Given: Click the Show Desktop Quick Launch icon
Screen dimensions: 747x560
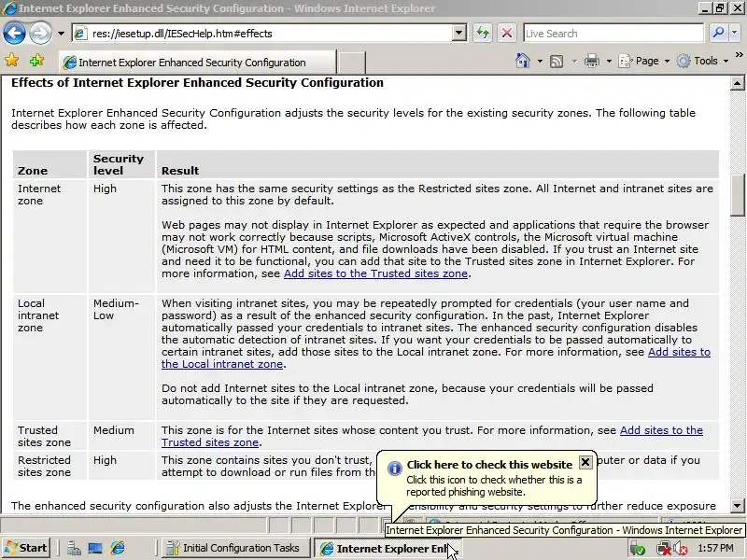Looking at the screenshot, I should click(95, 549).
